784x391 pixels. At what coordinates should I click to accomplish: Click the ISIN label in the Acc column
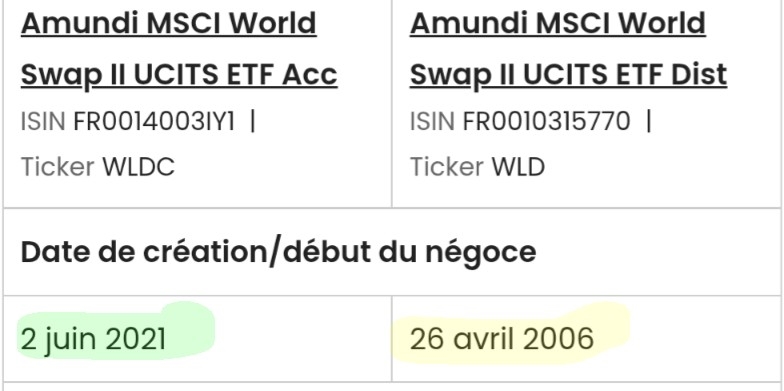43,122
